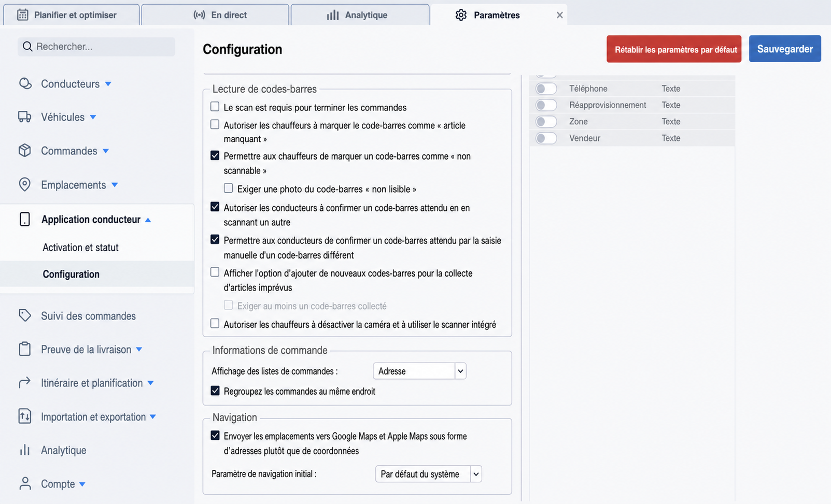This screenshot has height=504, width=831.
Task: Click the gear icon on Paramètres tab
Action: click(461, 15)
